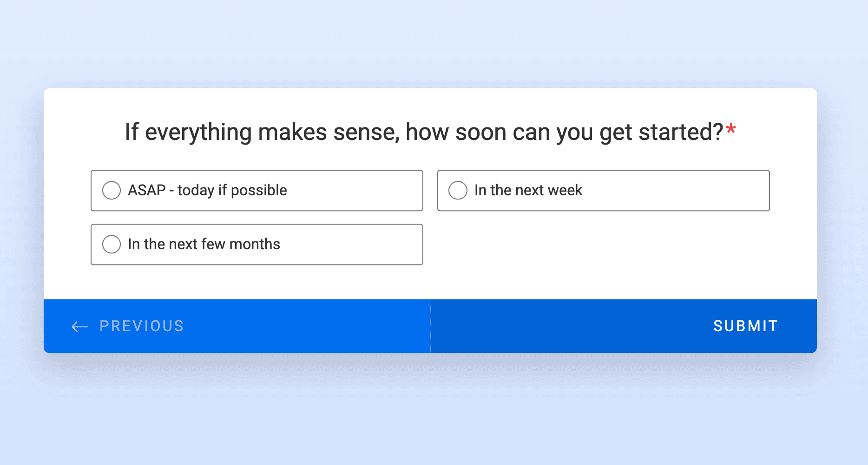The width and height of the screenshot is (868, 465).
Task: Submit the form
Action: [745, 326]
